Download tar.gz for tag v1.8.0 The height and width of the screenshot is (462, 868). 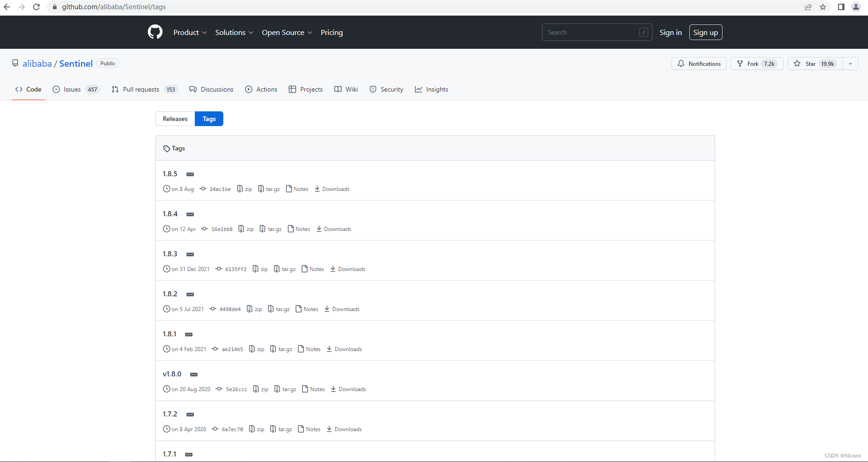(285, 389)
